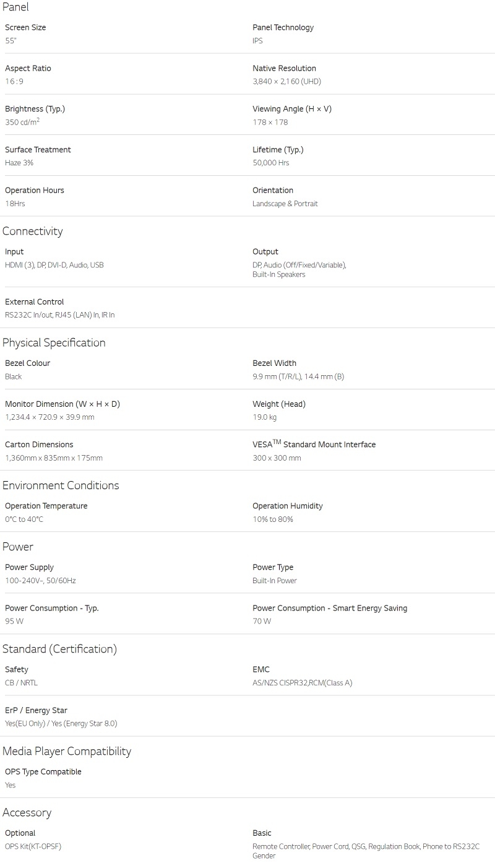Click the Power Consumption Smart Energy Saving label
The image size is (495, 868).
[x=330, y=608]
